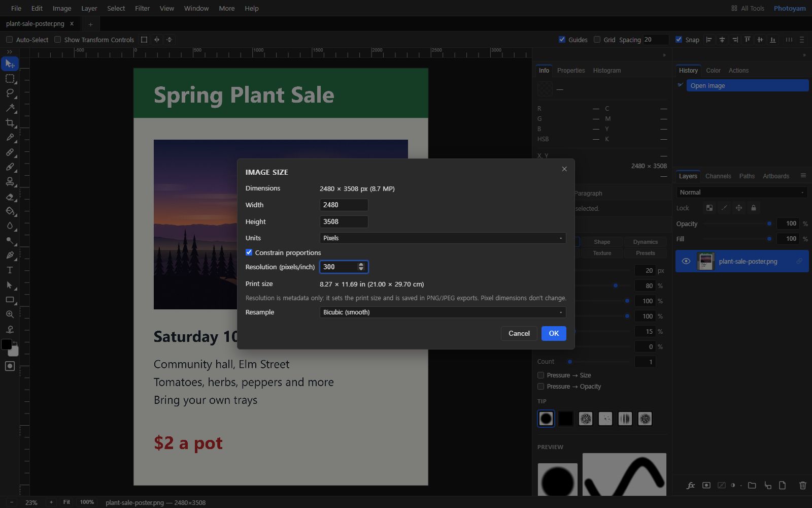Click the Width input field
812x508 pixels.
tap(344, 205)
